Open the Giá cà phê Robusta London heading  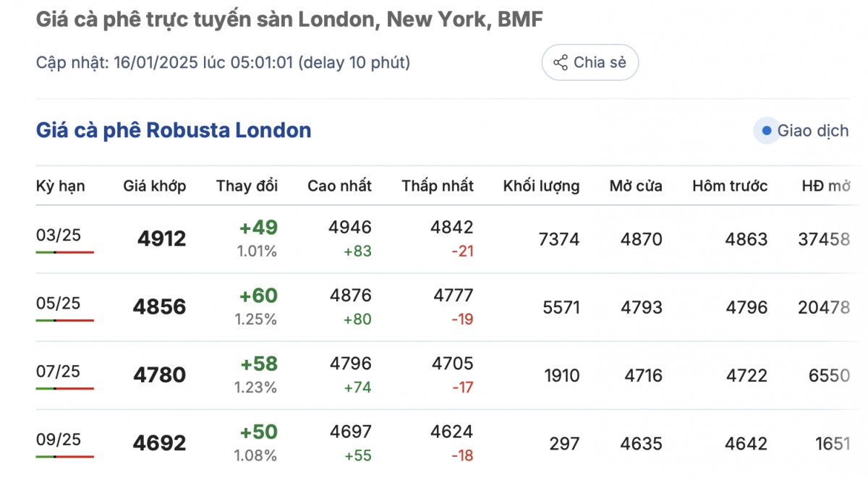click(174, 131)
